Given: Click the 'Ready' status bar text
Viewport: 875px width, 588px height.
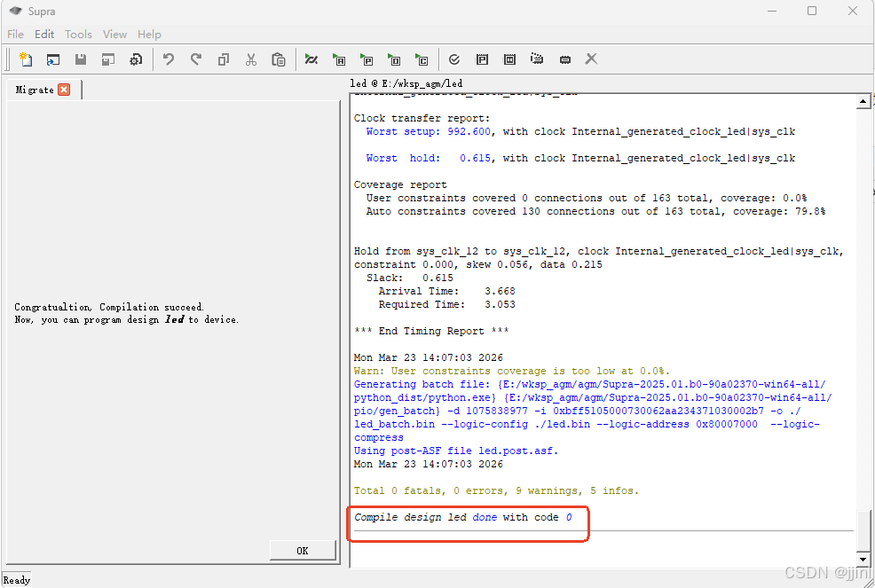Looking at the screenshot, I should tap(17, 580).
